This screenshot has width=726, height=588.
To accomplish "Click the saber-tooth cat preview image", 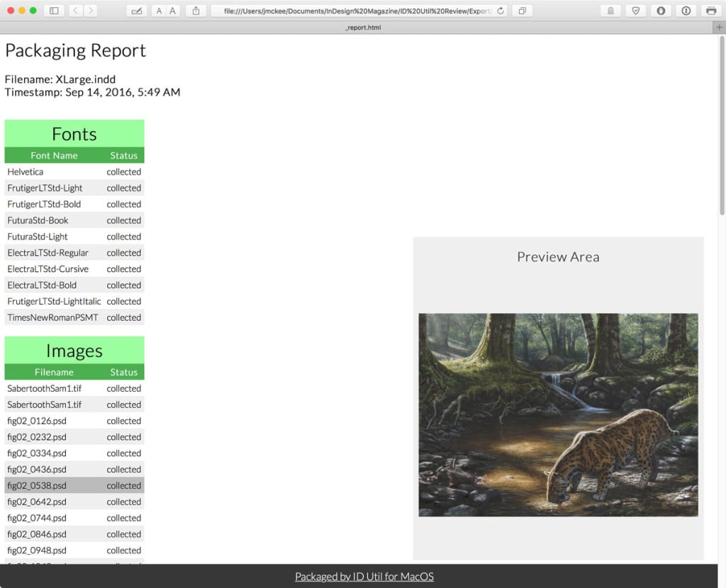I will tap(558, 415).
